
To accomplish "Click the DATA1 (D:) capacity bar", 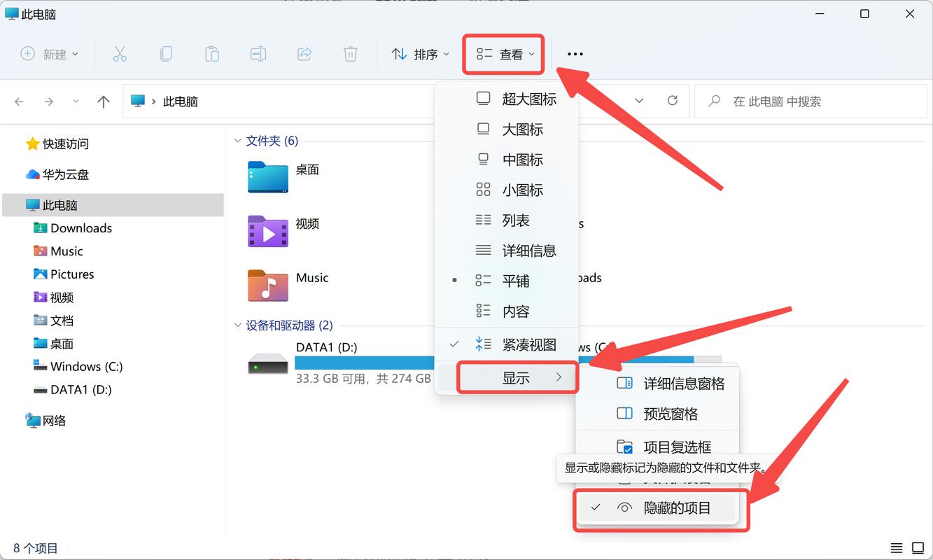I will (364, 361).
